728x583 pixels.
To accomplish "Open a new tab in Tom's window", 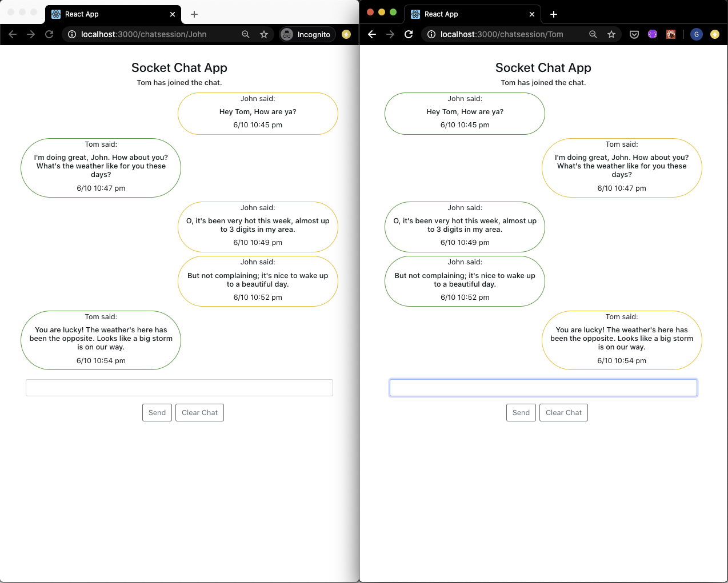I will (x=554, y=14).
